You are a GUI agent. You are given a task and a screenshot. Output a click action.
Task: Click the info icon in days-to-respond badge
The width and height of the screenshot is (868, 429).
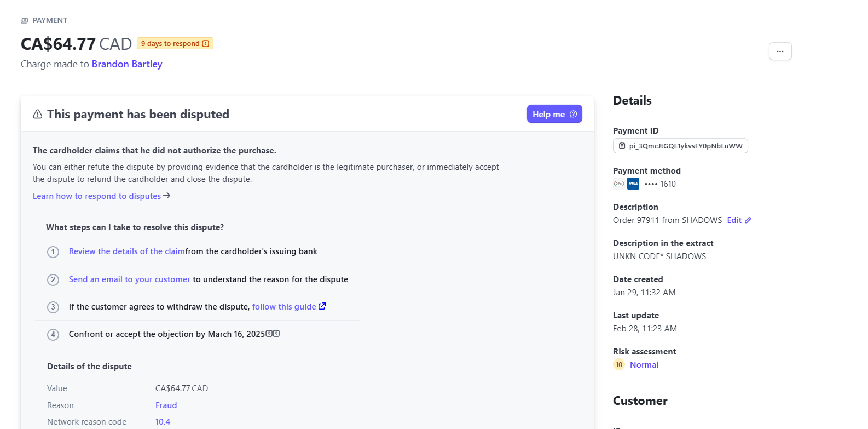tap(206, 44)
